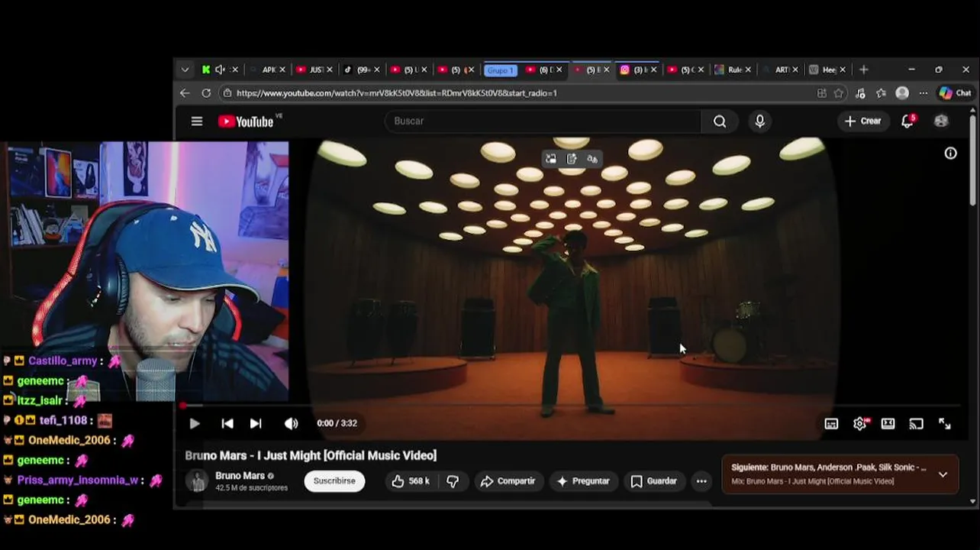The height and width of the screenshot is (550, 980).
Task: Show video info card icon
Action: point(950,154)
